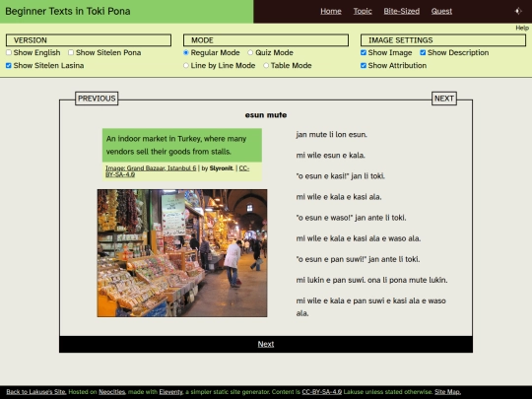
Task: Click the Help link
Action: point(522,28)
